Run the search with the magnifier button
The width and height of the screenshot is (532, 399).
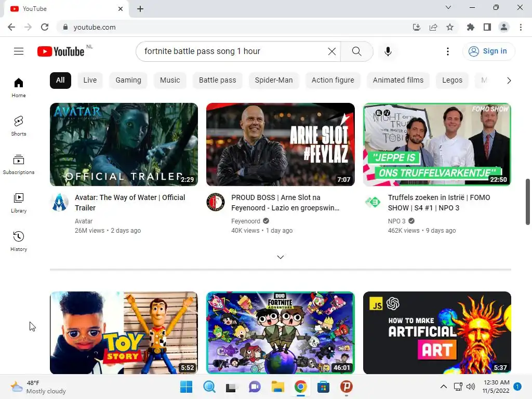(x=356, y=51)
